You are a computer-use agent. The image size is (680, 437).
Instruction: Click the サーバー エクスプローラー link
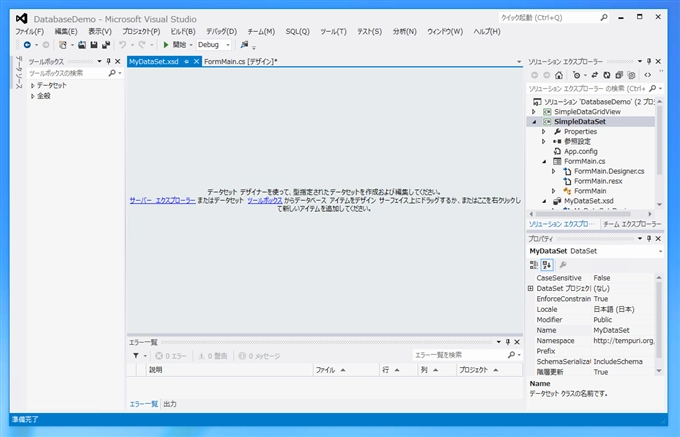(x=162, y=201)
